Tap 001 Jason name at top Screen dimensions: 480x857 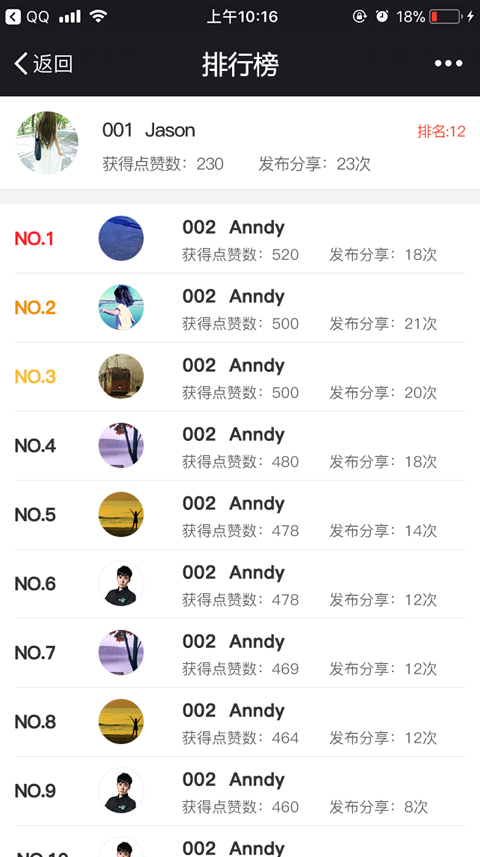click(149, 130)
